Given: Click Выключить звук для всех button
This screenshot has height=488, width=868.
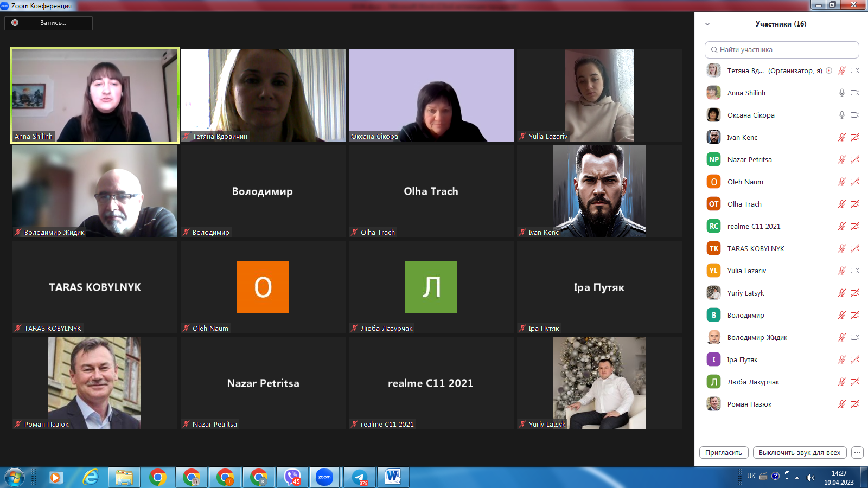Looking at the screenshot, I should 799,452.
